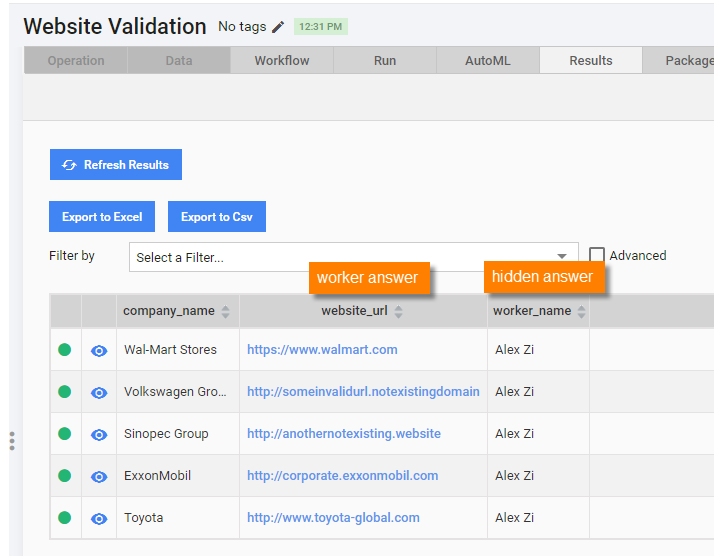View details of Toyota row

point(99,519)
